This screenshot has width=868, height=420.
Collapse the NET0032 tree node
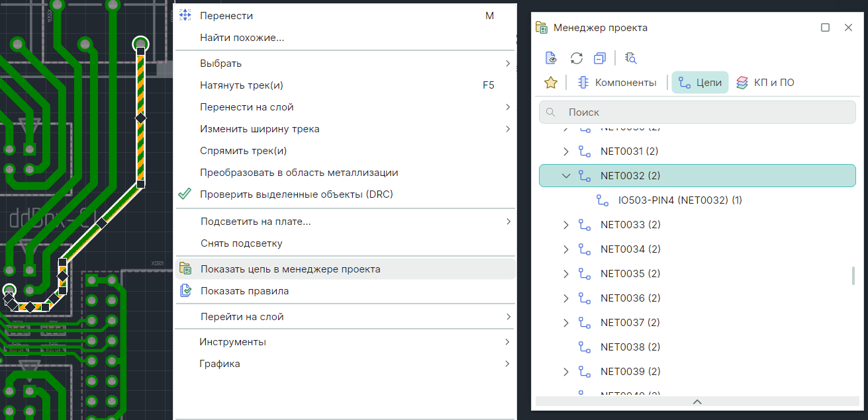pos(566,176)
